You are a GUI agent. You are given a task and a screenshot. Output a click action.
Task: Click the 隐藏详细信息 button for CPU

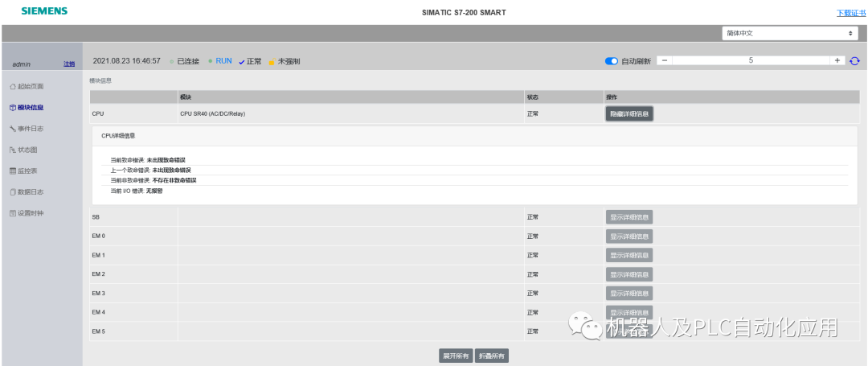click(629, 113)
